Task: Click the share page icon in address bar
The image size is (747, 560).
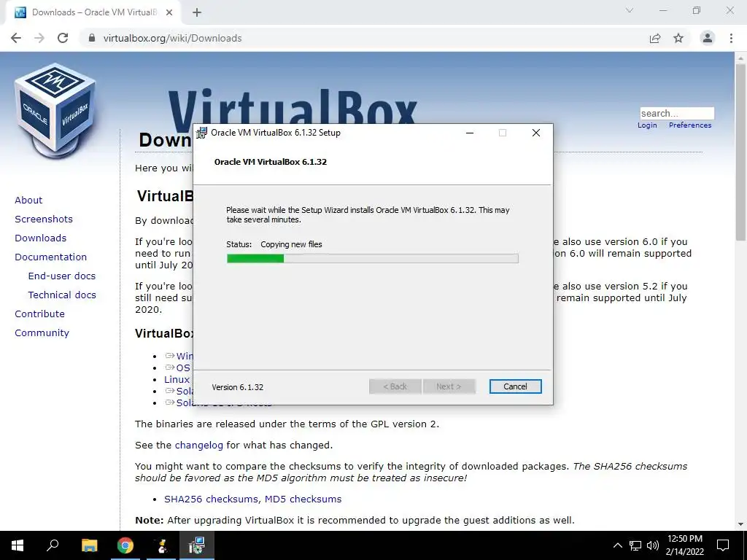Action: 655,38
